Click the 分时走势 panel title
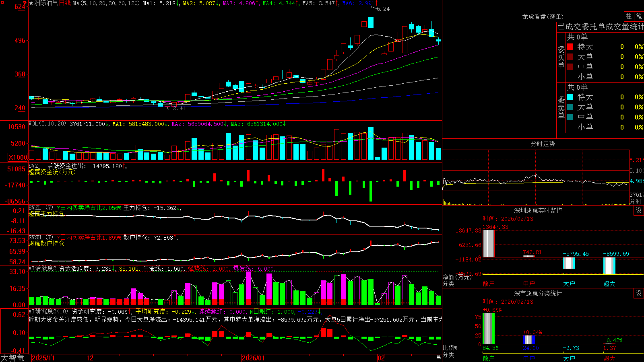This screenshot has width=644, height=362. click(543, 144)
